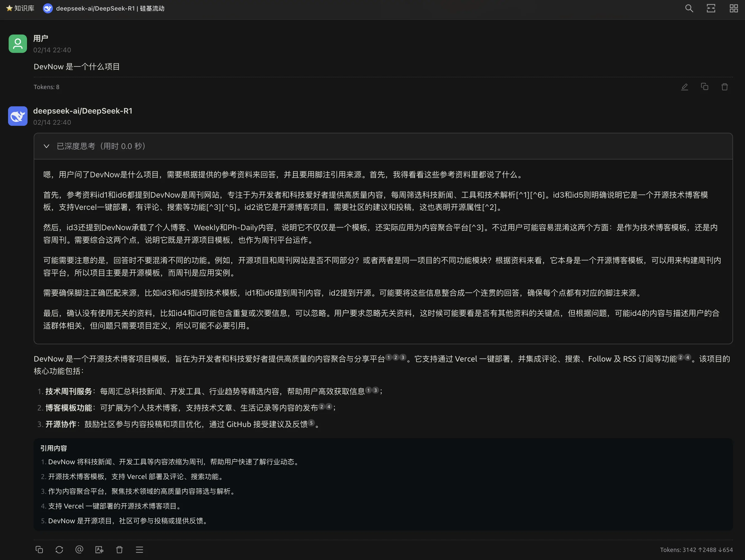745x560 pixels.
Task: Copy the assistant reply icon
Action: click(x=39, y=549)
